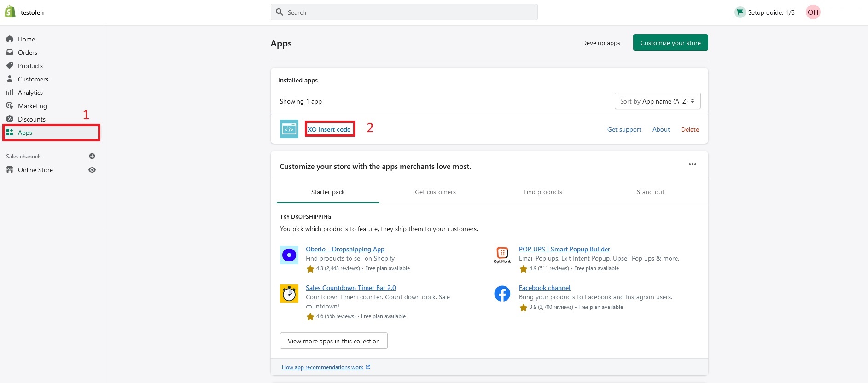868x383 pixels.
Task: Click About for XO Insert code
Action: click(x=661, y=129)
